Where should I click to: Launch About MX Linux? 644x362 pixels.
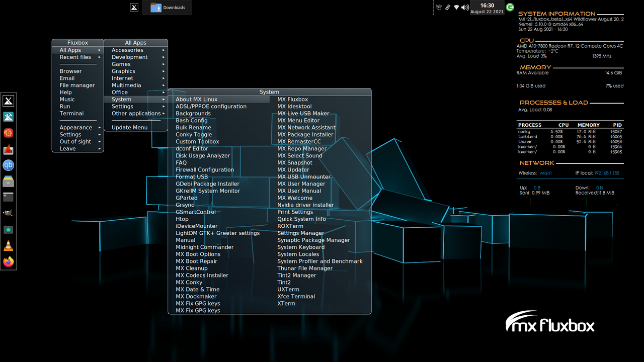click(x=219, y=100)
